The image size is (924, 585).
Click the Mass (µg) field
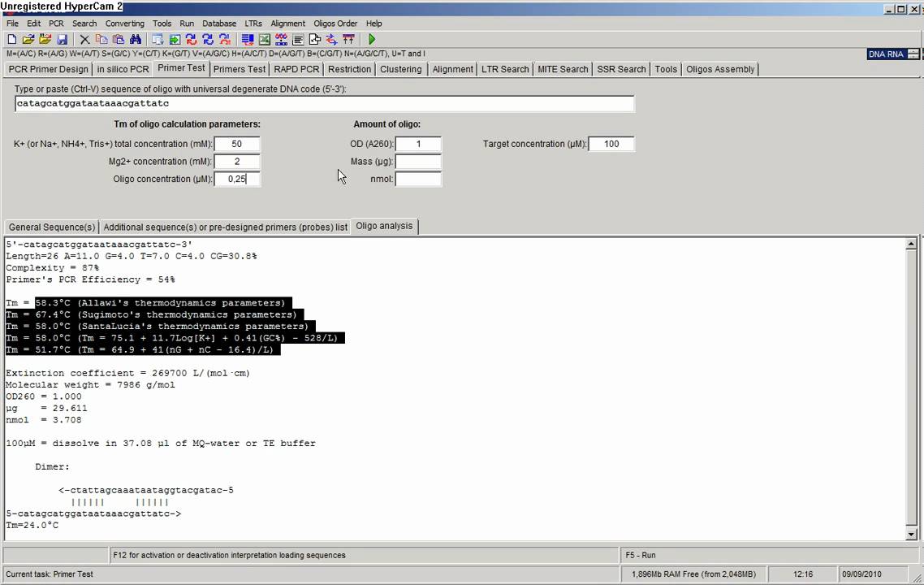coord(418,162)
